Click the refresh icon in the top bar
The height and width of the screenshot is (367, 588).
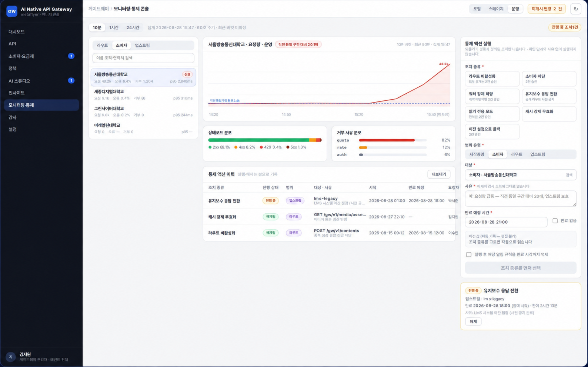[x=576, y=9]
